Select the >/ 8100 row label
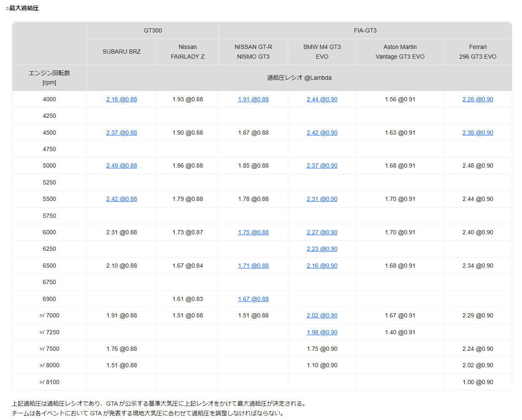Viewport: 522px width, 420px height. point(49,382)
